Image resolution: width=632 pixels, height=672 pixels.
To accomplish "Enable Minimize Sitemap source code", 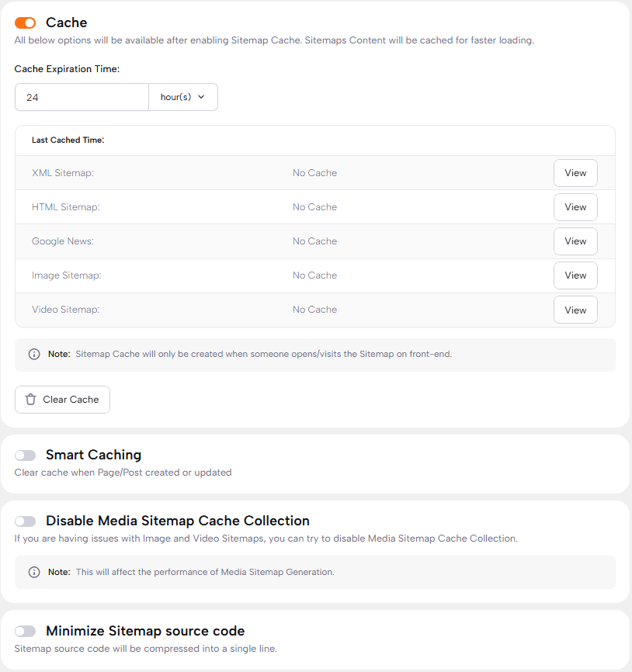I will click(x=25, y=632).
